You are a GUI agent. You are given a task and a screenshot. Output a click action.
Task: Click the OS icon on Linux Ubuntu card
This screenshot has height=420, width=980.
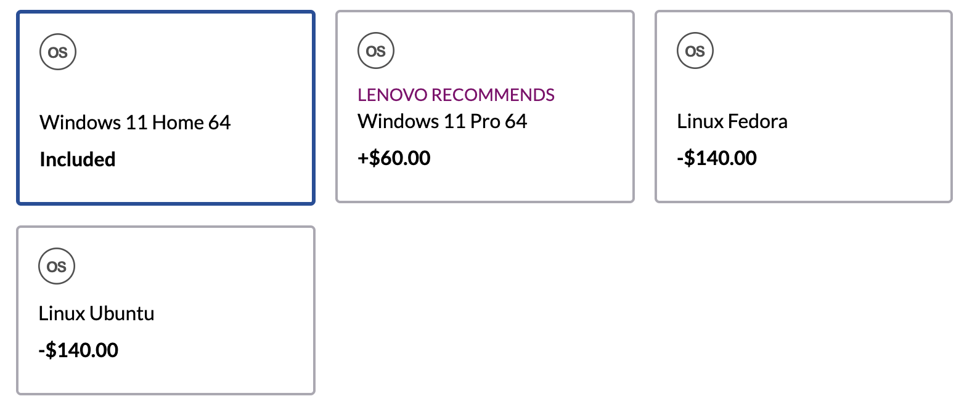57,267
